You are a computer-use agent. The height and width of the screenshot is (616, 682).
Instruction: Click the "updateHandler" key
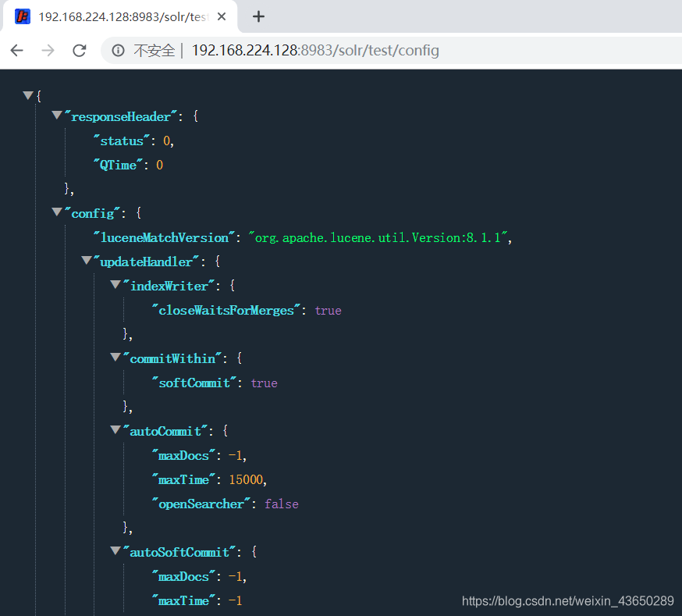(x=147, y=262)
